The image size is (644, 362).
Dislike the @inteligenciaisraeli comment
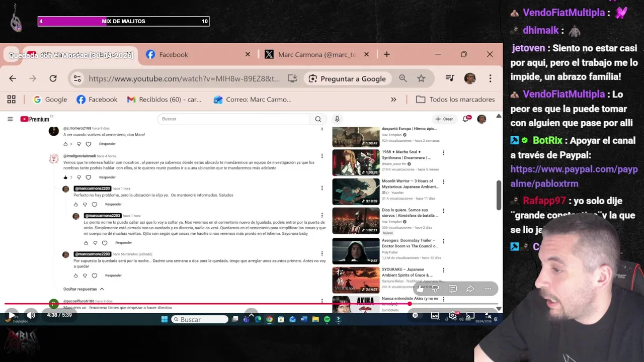[79, 177]
